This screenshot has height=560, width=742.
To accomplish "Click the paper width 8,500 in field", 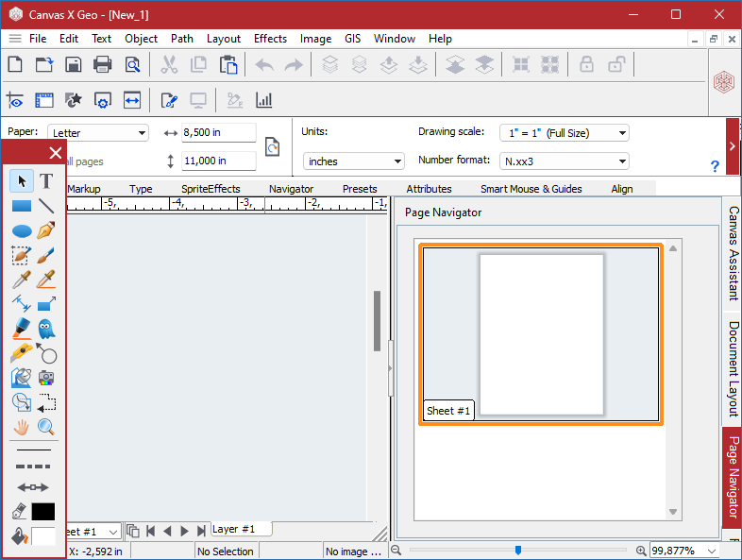I will [219, 132].
